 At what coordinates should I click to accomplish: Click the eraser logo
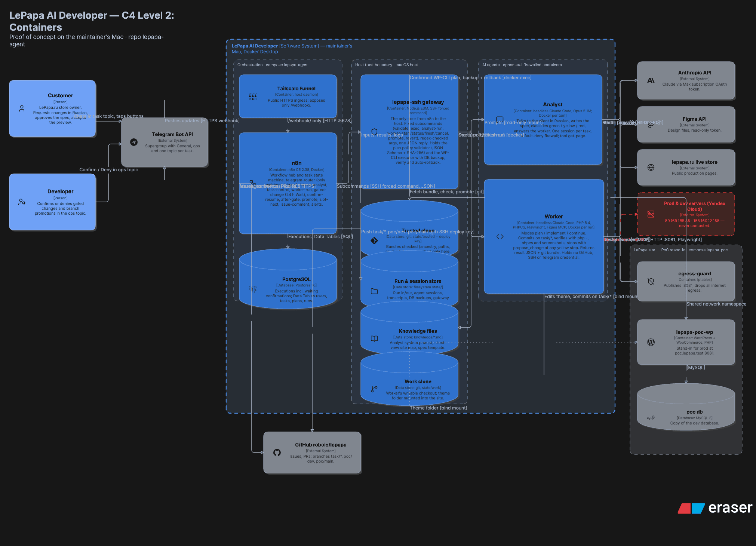point(715,508)
